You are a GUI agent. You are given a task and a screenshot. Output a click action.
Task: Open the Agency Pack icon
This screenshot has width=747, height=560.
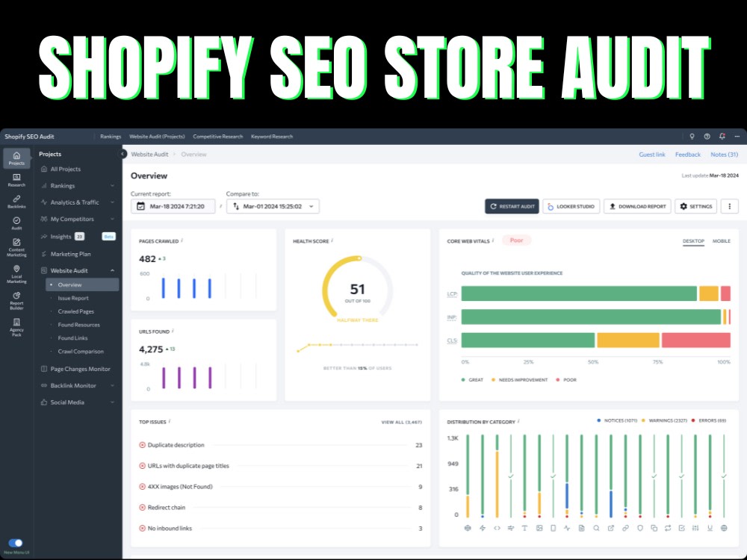tap(16, 328)
